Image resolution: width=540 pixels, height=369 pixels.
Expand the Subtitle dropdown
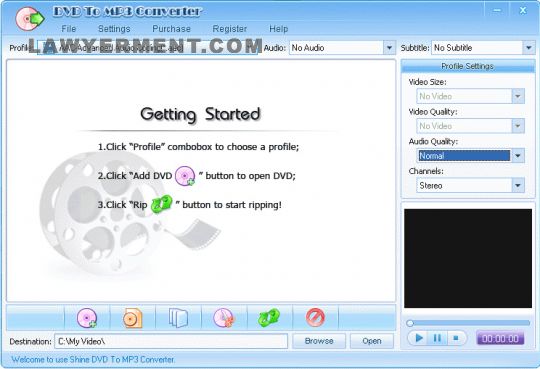(x=529, y=48)
